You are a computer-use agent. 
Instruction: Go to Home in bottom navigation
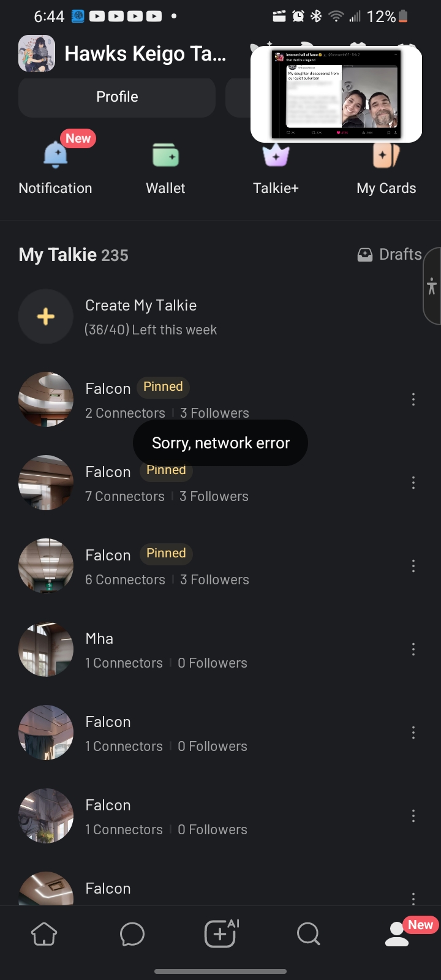[x=44, y=934]
